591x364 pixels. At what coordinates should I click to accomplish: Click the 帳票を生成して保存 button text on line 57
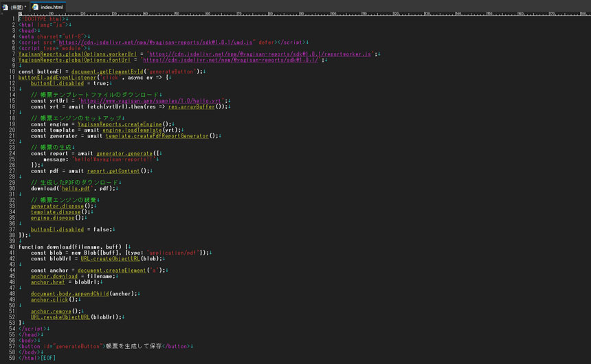tap(135, 346)
